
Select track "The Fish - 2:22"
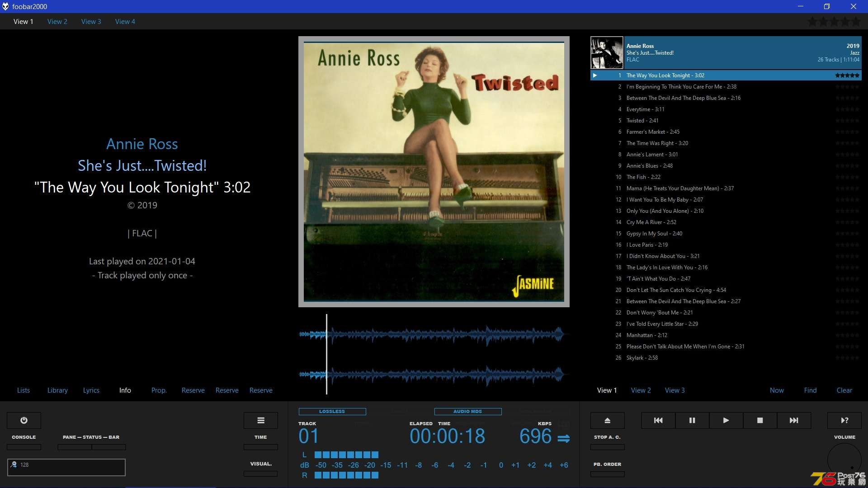726,177
